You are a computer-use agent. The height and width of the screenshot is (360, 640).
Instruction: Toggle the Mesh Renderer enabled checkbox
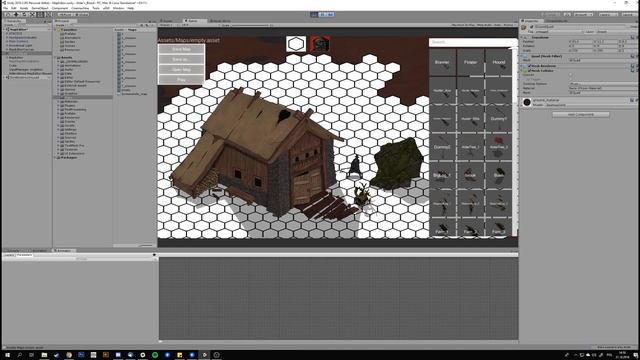529,66
